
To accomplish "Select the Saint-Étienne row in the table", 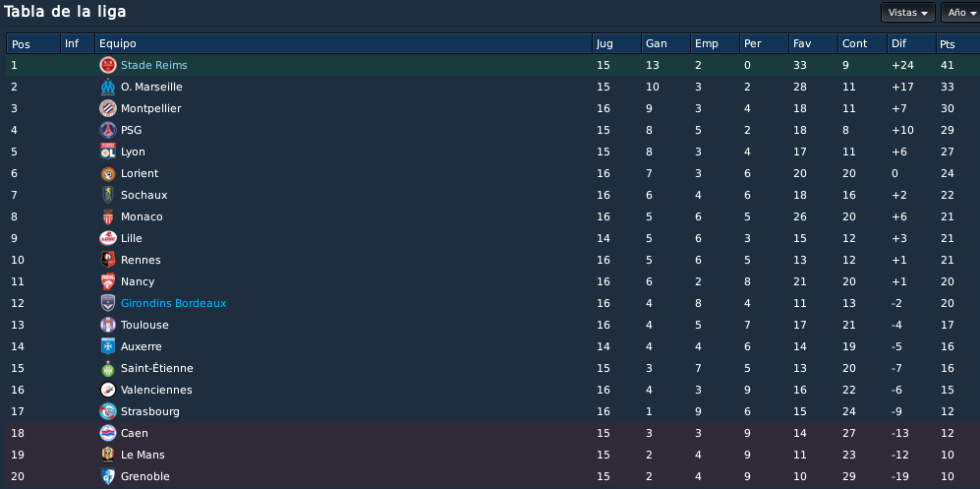I will pos(492,368).
